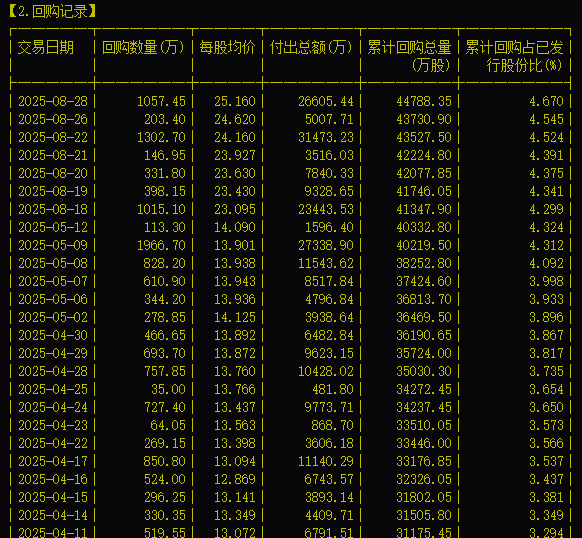This screenshot has height=538, width=582.
Task: Select total paid value 7840.33
Action: (x=329, y=173)
